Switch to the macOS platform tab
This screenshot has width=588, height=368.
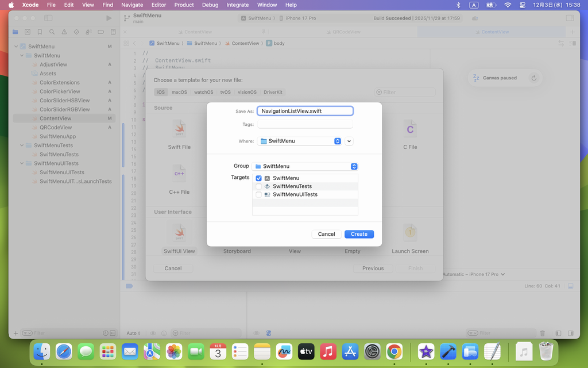click(x=179, y=92)
